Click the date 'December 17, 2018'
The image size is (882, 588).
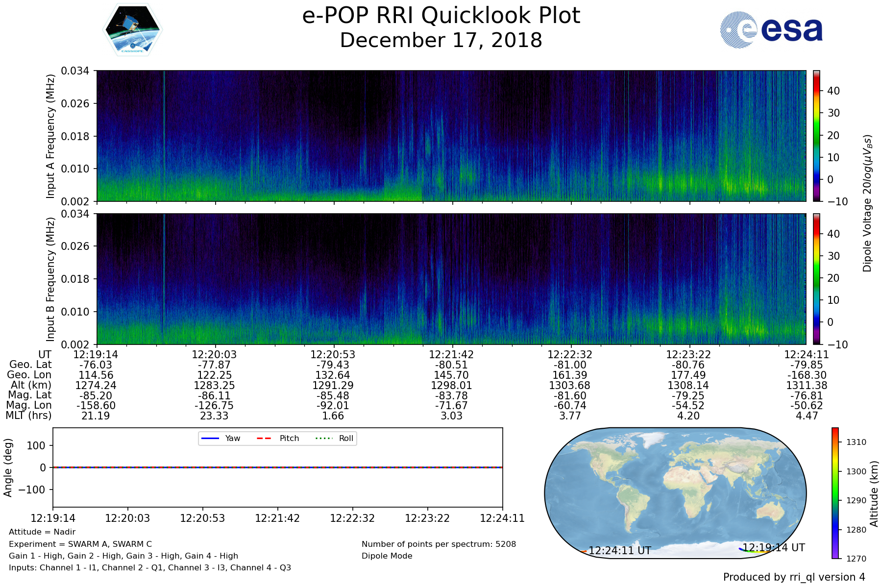coord(441,40)
